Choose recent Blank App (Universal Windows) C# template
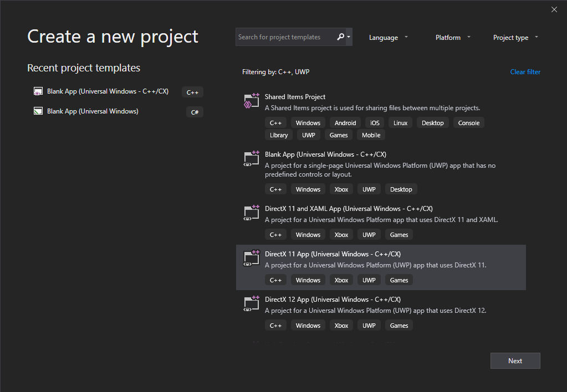The height and width of the screenshot is (392, 567). [93, 111]
